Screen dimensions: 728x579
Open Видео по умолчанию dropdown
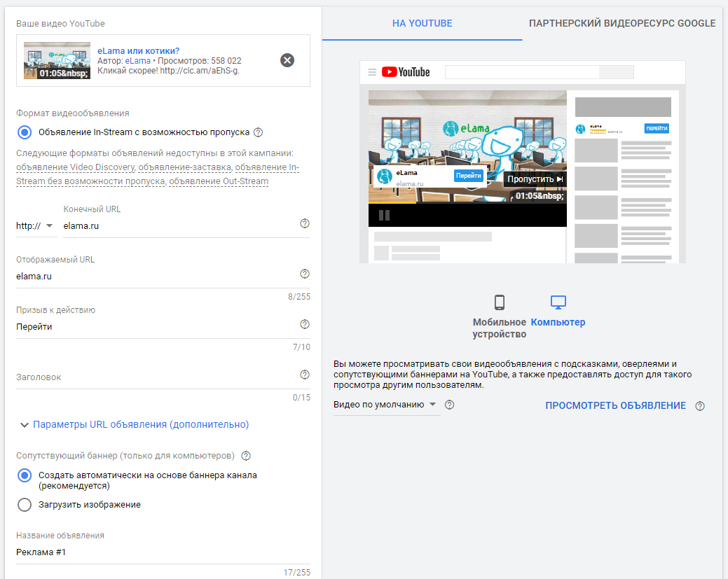click(385, 405)
